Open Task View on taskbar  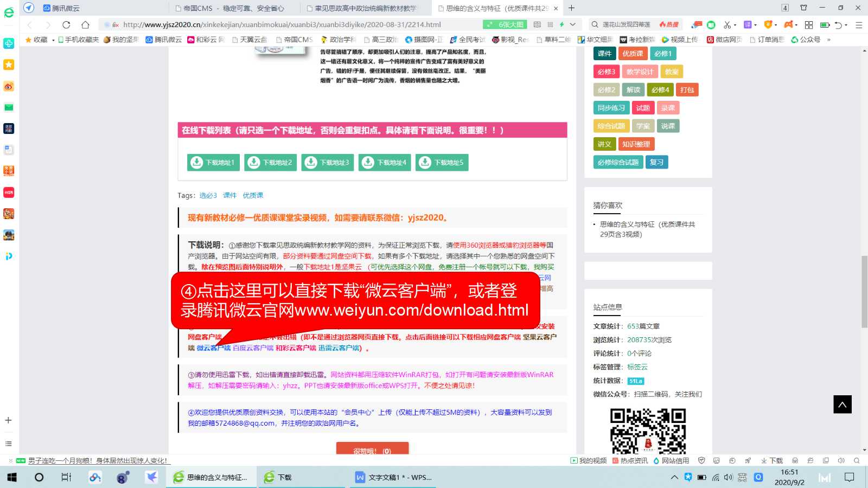coord(66,477)
